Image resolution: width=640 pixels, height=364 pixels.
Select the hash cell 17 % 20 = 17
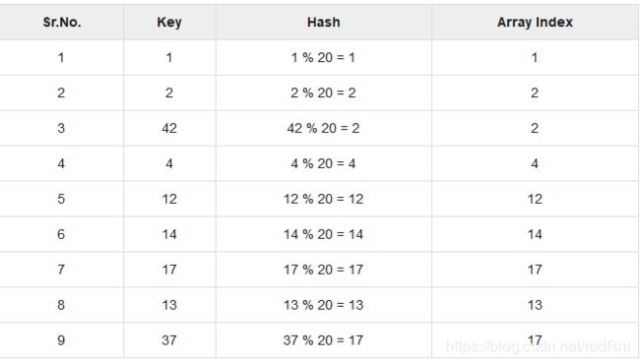pos(323,270)
